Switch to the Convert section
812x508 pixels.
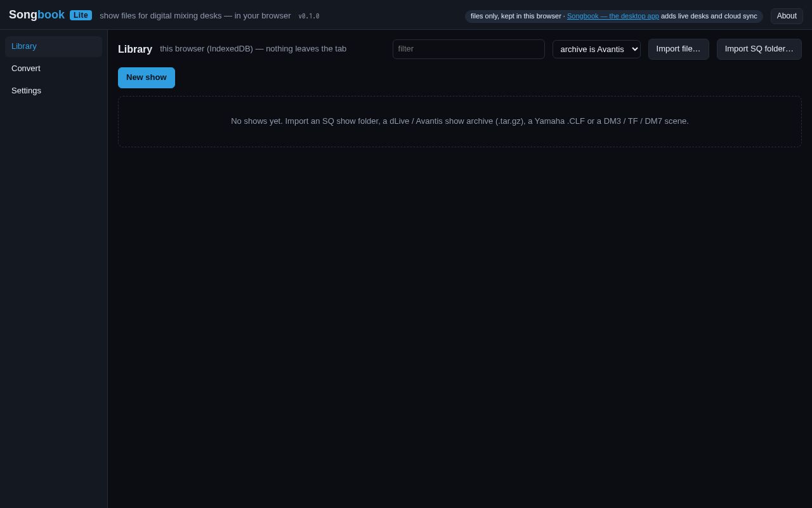coord(53,69)
